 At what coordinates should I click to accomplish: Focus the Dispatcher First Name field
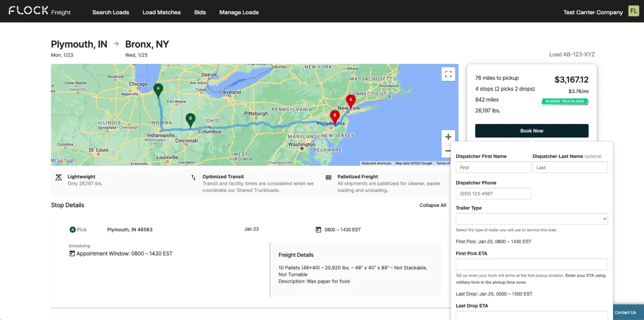[493, 167]
